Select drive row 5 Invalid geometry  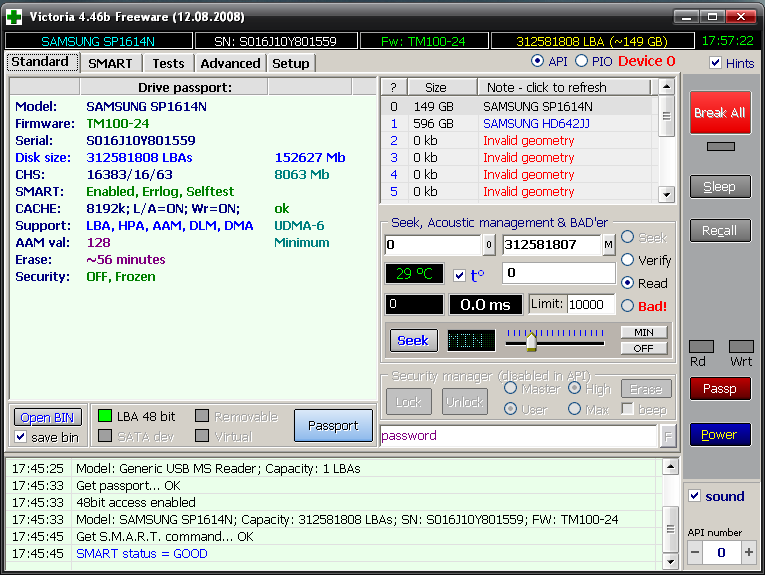tap(520, 192)
